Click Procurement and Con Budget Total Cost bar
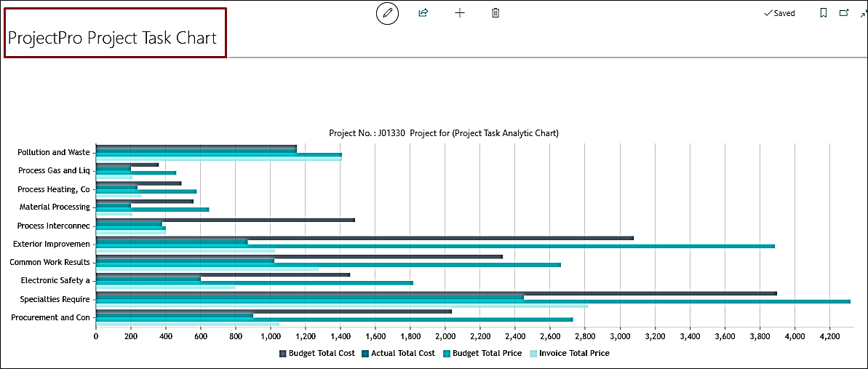868x369 pixels. [274, 312]
